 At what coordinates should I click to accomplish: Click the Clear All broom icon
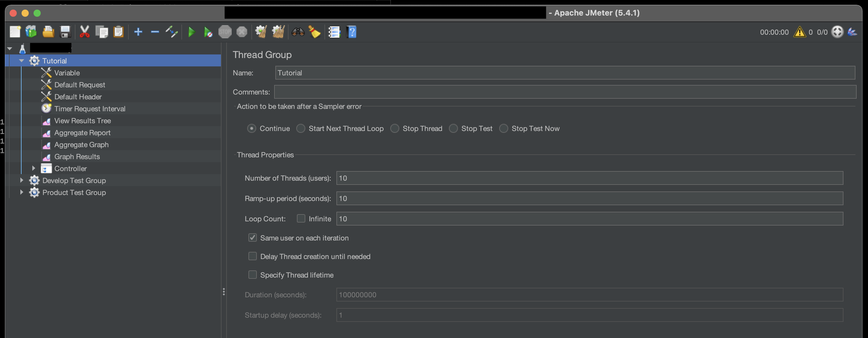click(x=278, y=32)
